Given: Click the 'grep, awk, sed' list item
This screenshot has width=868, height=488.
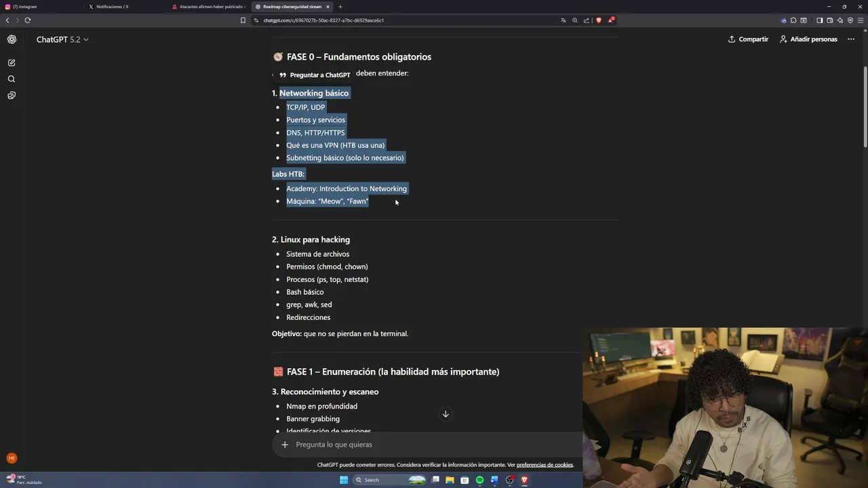Looking at the screenshot, I should (x=309, y=304).
